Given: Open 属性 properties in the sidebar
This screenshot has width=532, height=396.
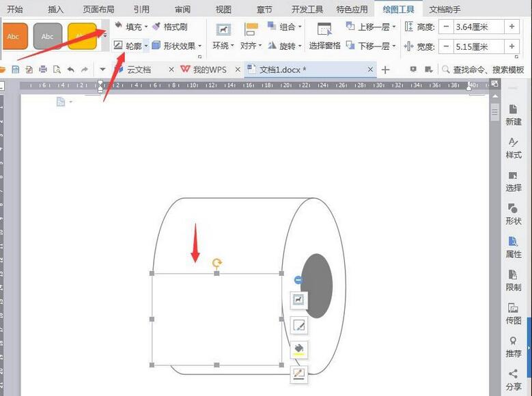Looking at the screenshot, I should tap(513, 247).
